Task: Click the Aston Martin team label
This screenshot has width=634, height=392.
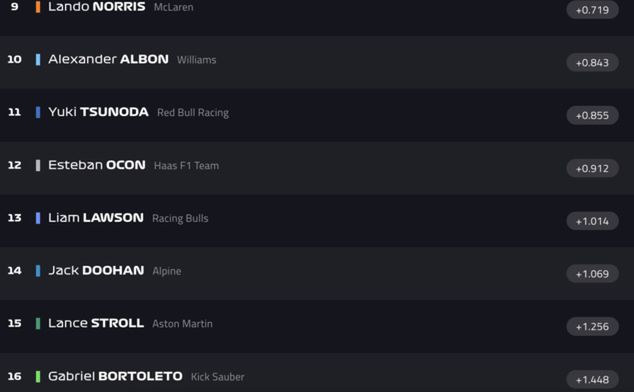Action: [x=182, y=324]
